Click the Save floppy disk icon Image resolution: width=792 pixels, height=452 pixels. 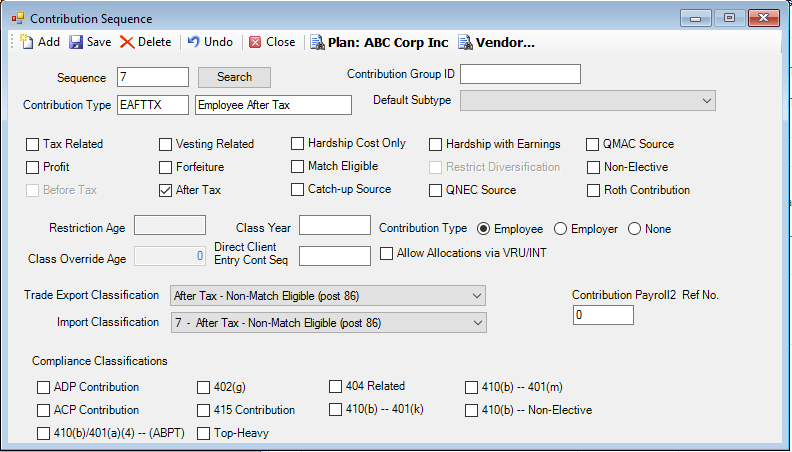(x=76, y=42)
